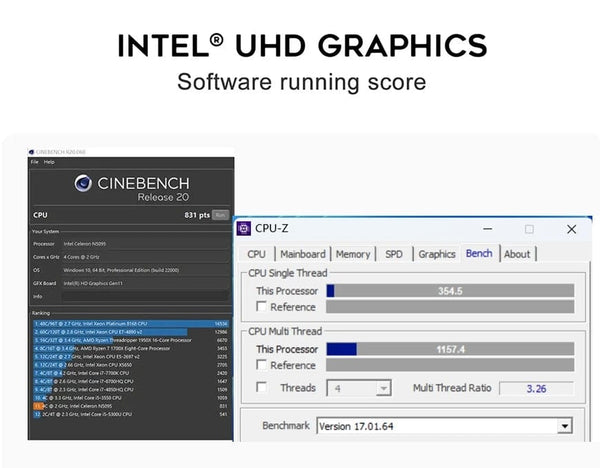Maximize the CPU-Z window
The height and width of the screenshot is (468, 600).
pyautogui.click(x=529, y=229)
